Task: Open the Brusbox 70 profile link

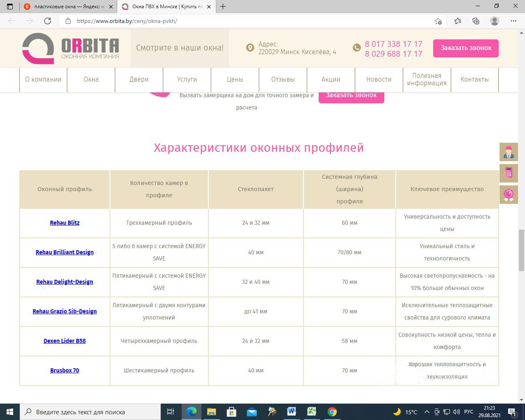Action: point(65,370)
